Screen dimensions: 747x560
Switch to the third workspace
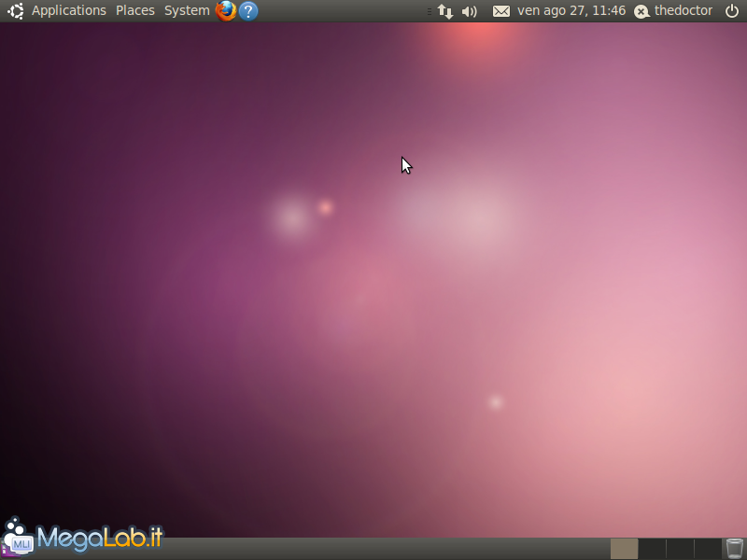pyautogui.click(x=680, y=549)
